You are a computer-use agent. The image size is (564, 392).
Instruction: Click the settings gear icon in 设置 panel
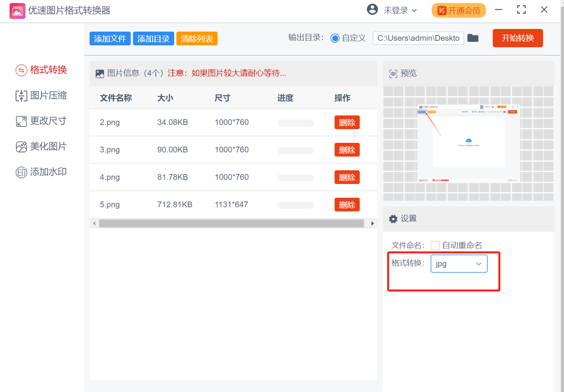click(x=393, y=219)
